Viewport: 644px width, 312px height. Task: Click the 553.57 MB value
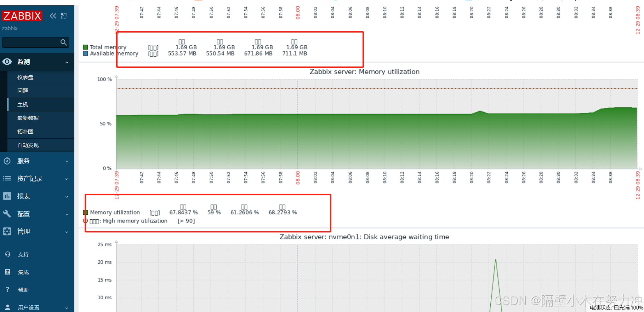pos(182,54)
